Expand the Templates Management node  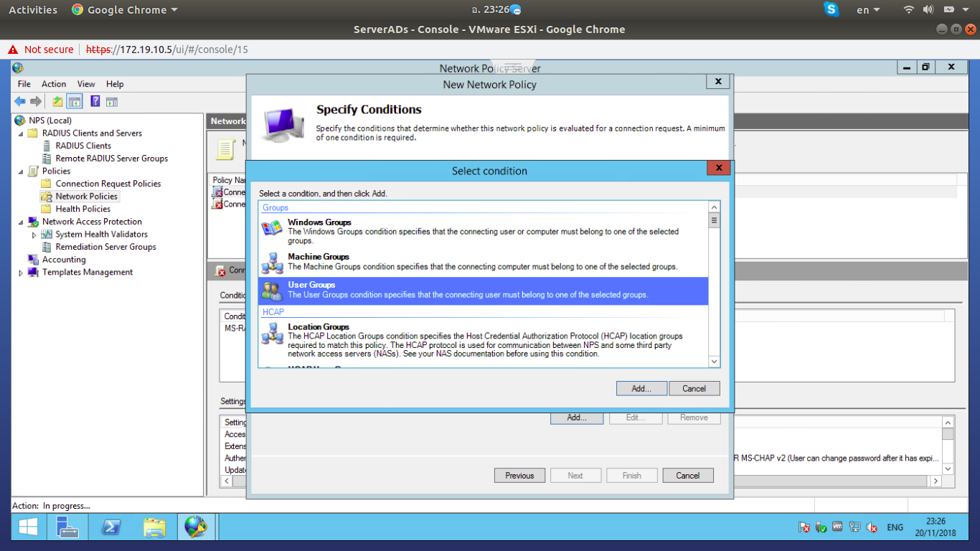pyautogui.click(x=20, y=273)
